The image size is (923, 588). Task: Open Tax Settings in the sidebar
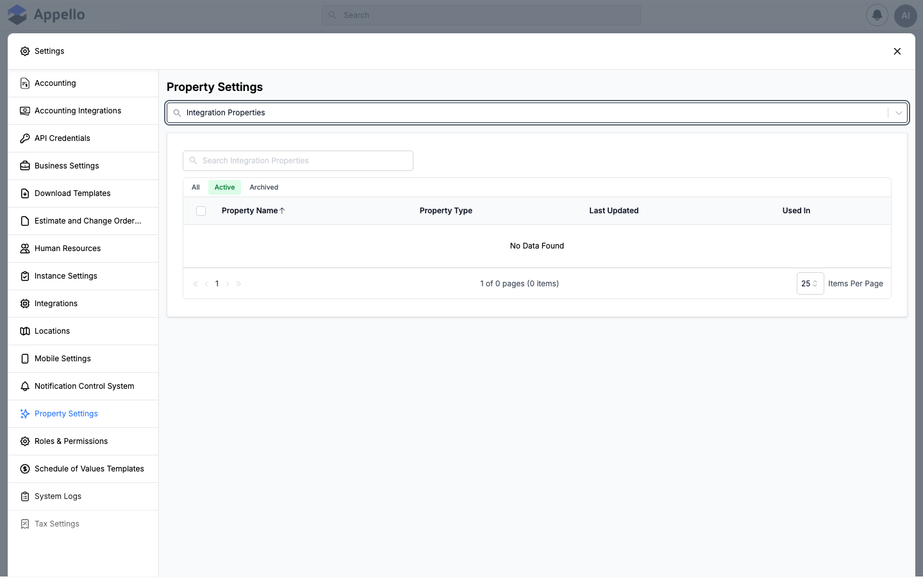coord(83,524)
